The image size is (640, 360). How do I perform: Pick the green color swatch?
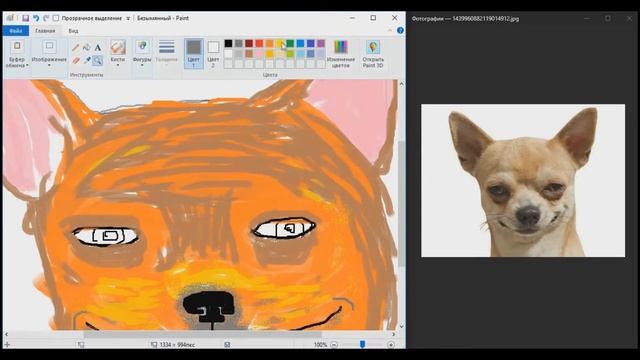click(x=290, y=43)
